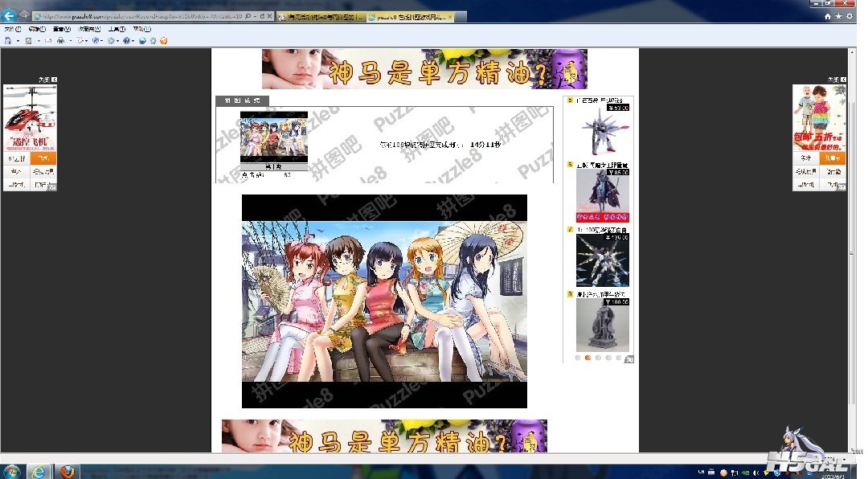Open the Home button dropdown arrow
Screen dimensions: 868x479
coord(18,41)
